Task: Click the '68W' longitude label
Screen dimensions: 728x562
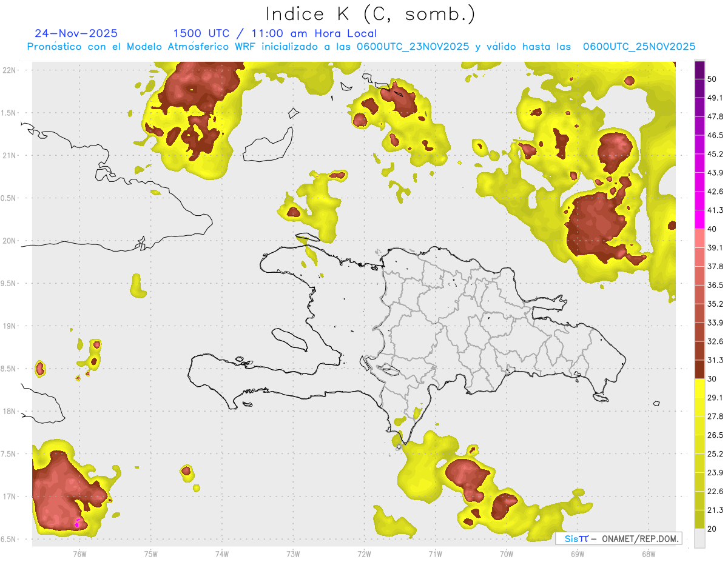Action: [648, 554]
